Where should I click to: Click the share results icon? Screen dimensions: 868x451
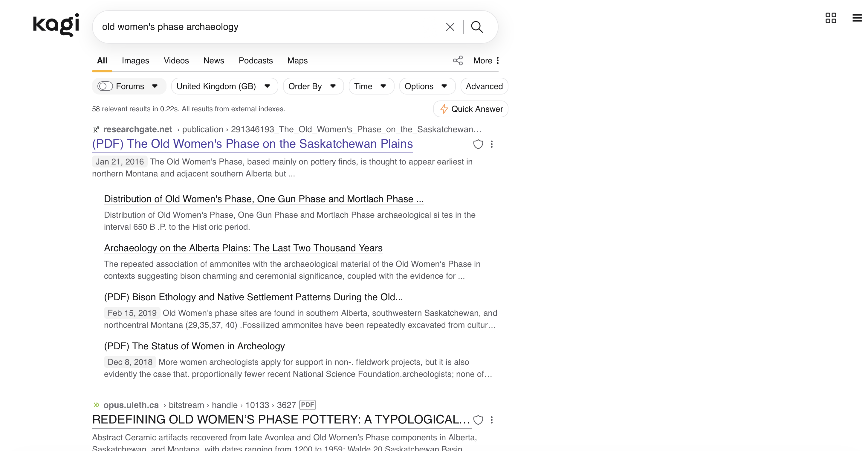458,60
